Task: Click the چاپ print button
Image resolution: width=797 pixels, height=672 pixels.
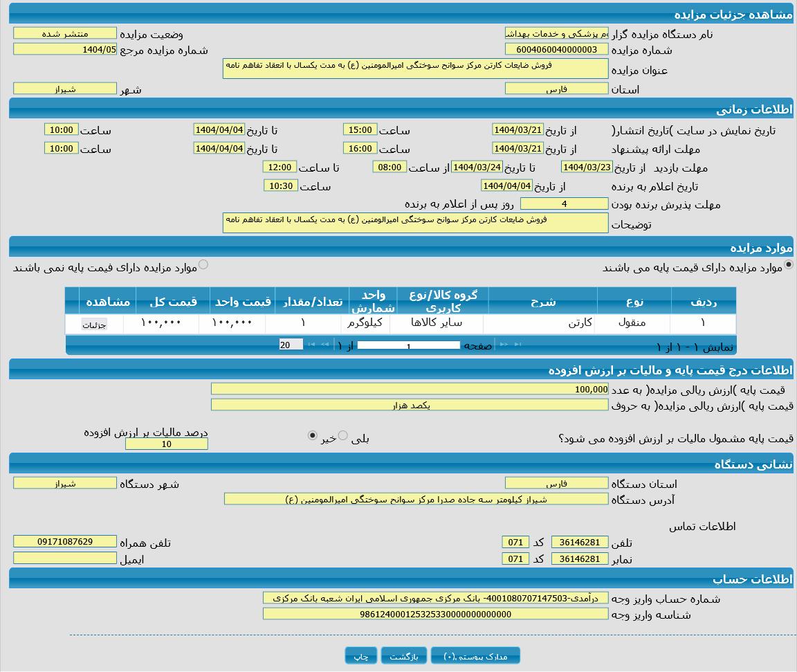Action: [x=360, y=655]
